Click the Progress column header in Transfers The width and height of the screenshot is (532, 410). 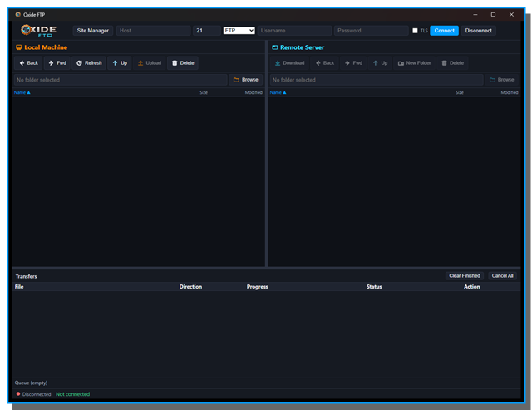click(x=257, y=287)
